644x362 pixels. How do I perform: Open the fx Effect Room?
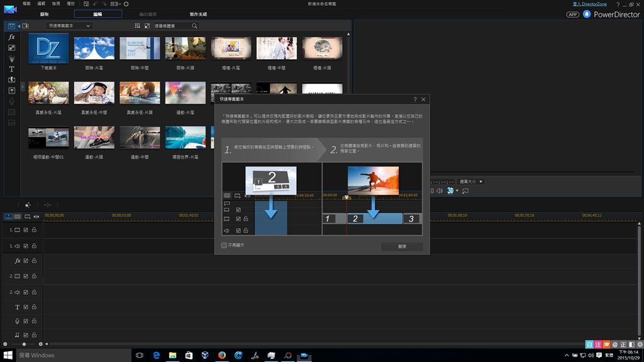click(11, 37)
